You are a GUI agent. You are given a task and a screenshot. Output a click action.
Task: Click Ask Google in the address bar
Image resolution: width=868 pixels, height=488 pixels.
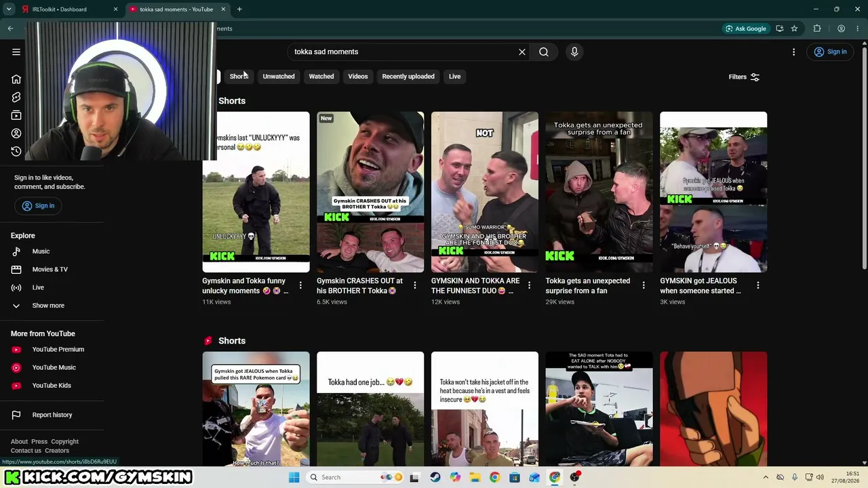746,28
